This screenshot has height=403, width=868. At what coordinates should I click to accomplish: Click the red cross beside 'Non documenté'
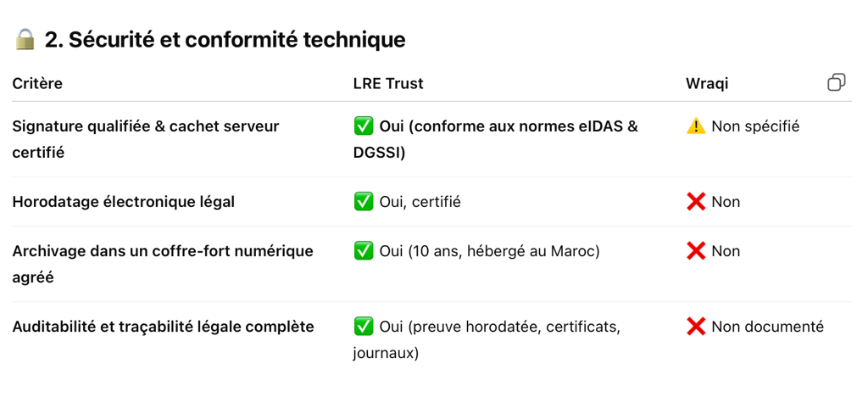(x=696, y=327)
